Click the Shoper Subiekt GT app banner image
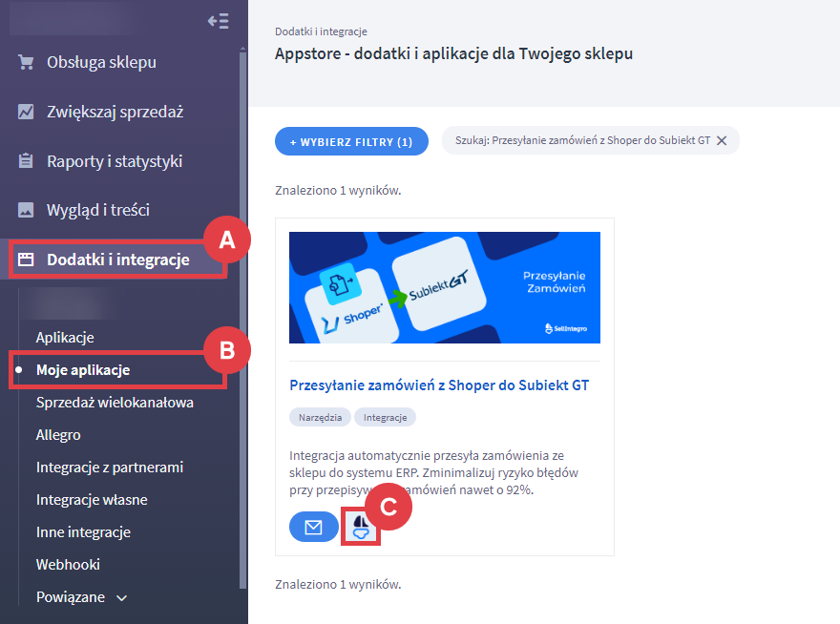 (445, 287)
